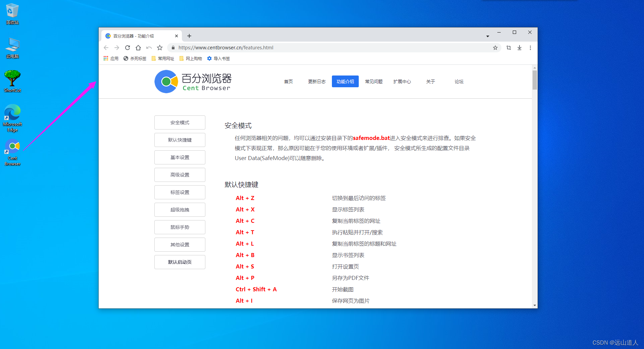Select the ShortCut tree desktop icon

point(12,81)
